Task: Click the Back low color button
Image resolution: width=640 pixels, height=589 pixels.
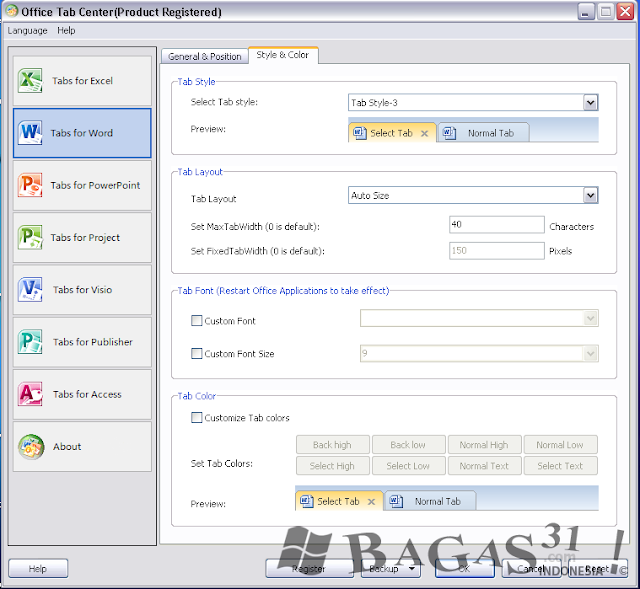Action: point(408,445)
